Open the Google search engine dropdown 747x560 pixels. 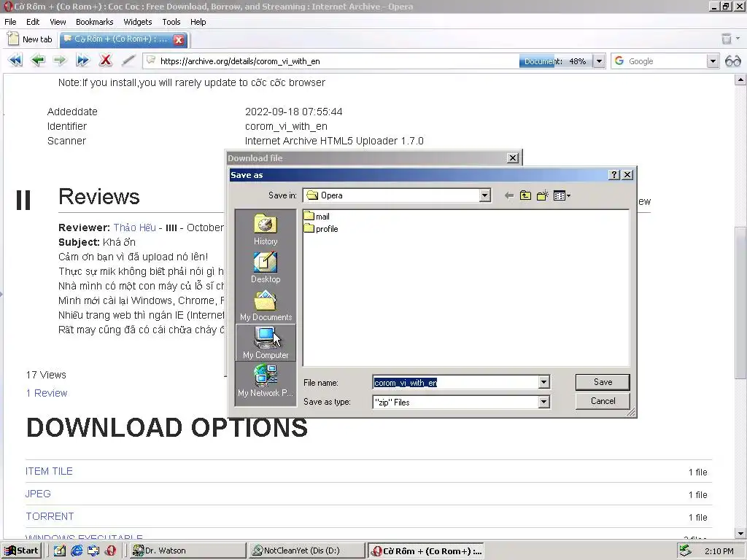coord(712,61)
